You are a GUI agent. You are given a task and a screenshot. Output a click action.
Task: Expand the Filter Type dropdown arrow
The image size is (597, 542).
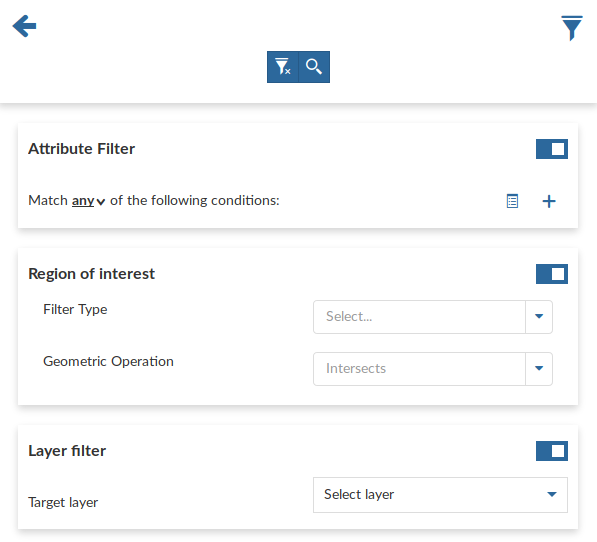pos(539,317)
